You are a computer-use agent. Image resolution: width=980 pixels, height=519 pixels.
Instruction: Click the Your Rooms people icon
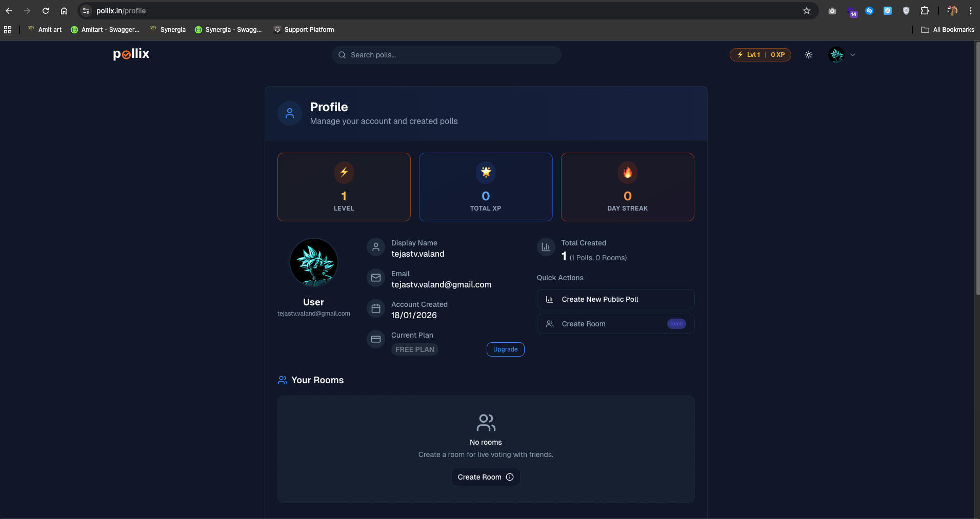point(282,380)
